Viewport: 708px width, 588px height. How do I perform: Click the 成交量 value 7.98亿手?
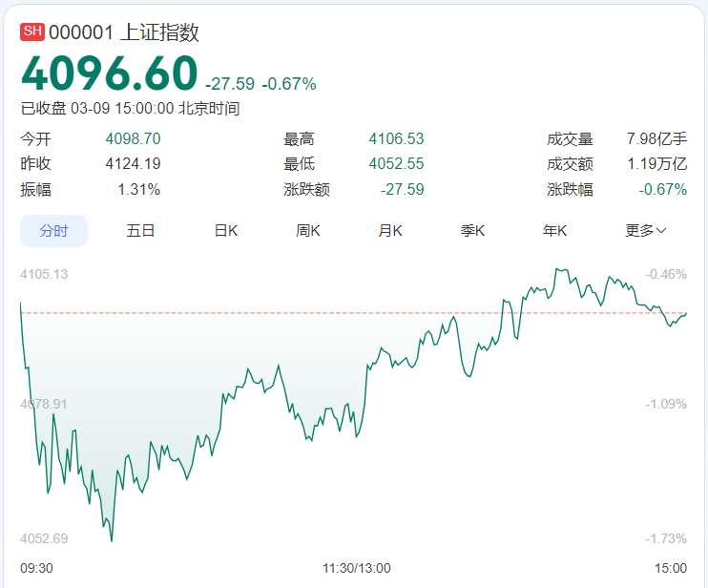pos(656,139)
